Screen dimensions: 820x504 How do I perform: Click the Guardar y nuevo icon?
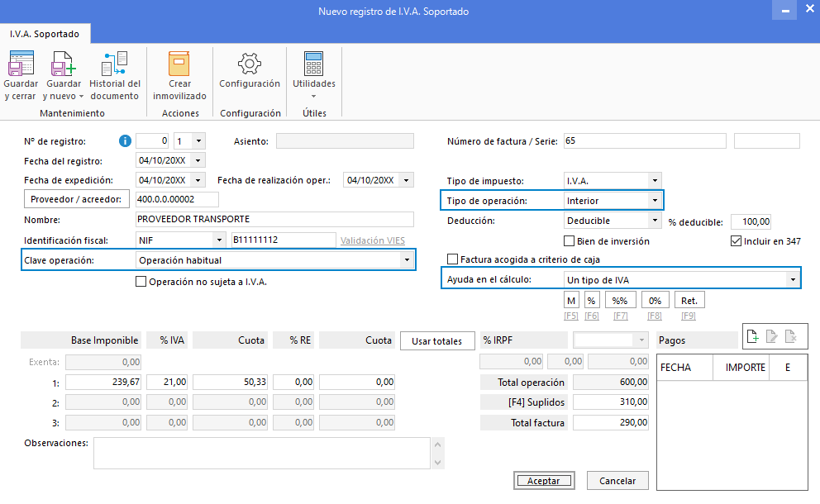point(64,64)
